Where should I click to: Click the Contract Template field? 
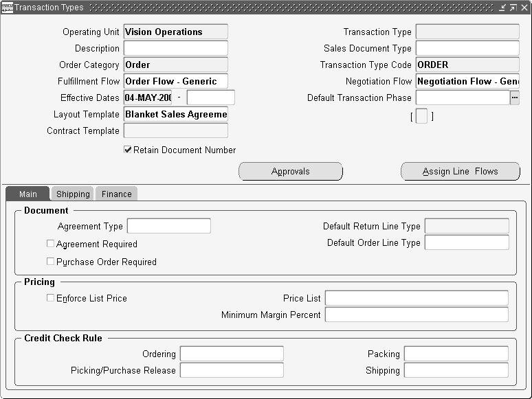tap(176, 130)
